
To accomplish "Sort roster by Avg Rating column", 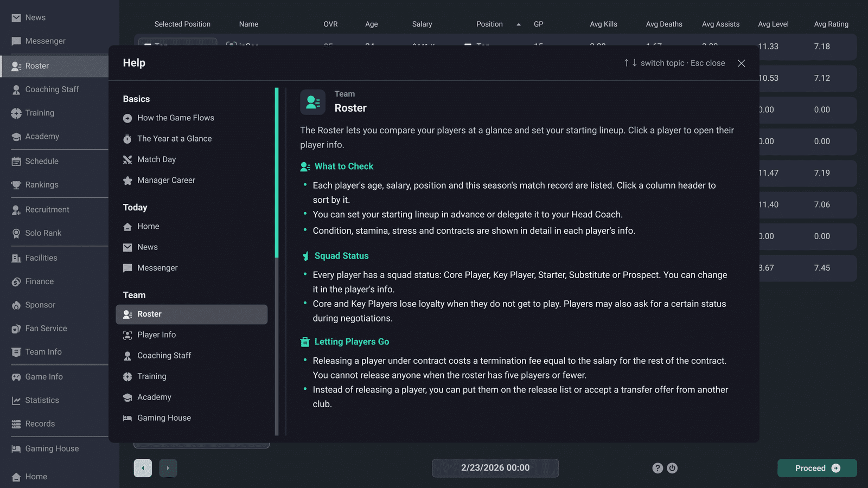I will pyautogui.click(x=831, y=24).
